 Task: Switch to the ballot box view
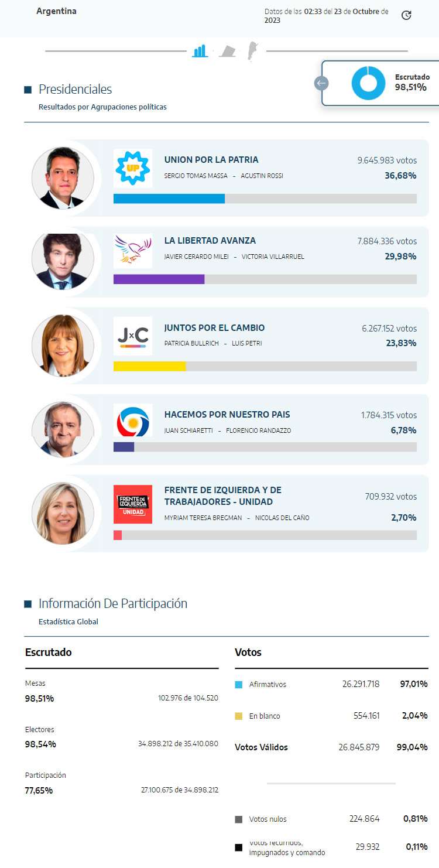click(x=228, y=52)
